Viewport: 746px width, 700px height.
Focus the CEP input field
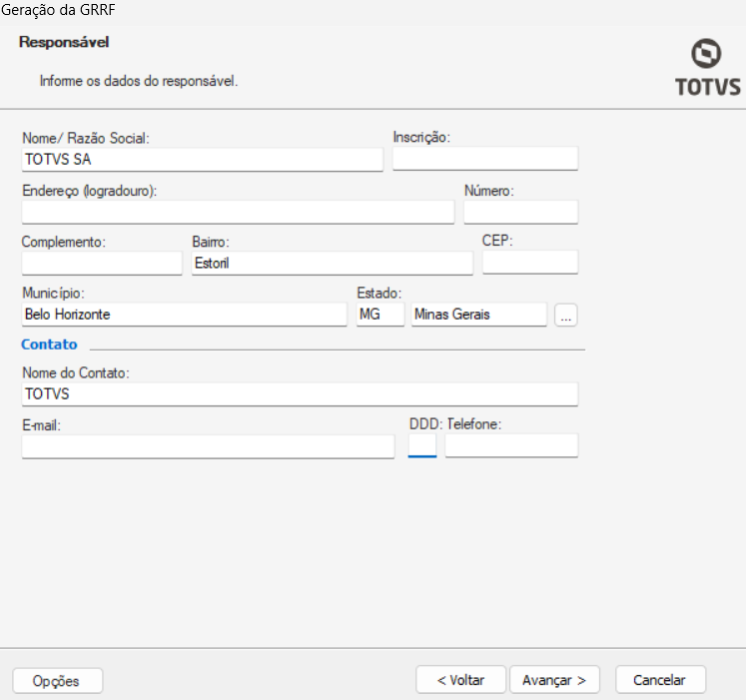[530, 262]
